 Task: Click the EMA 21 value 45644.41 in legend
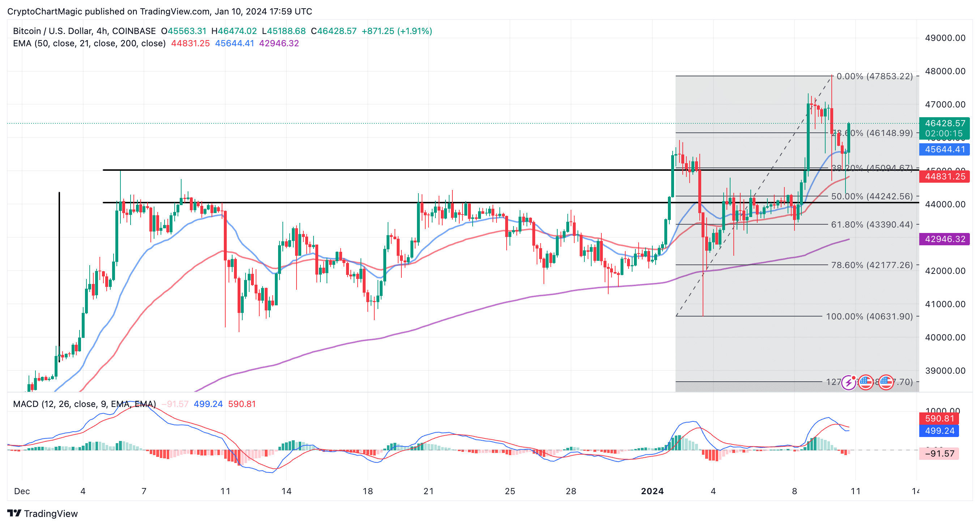coord(235,43)
